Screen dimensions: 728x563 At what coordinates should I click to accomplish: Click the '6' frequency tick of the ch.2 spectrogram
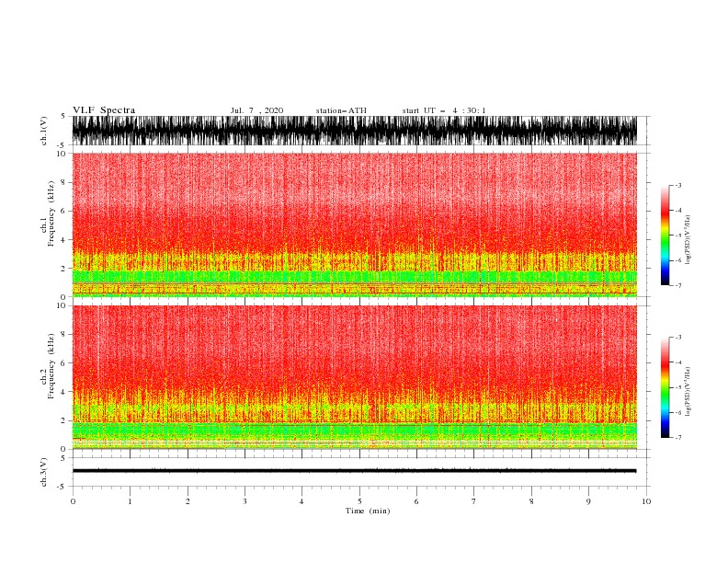[x=63, y=363]
